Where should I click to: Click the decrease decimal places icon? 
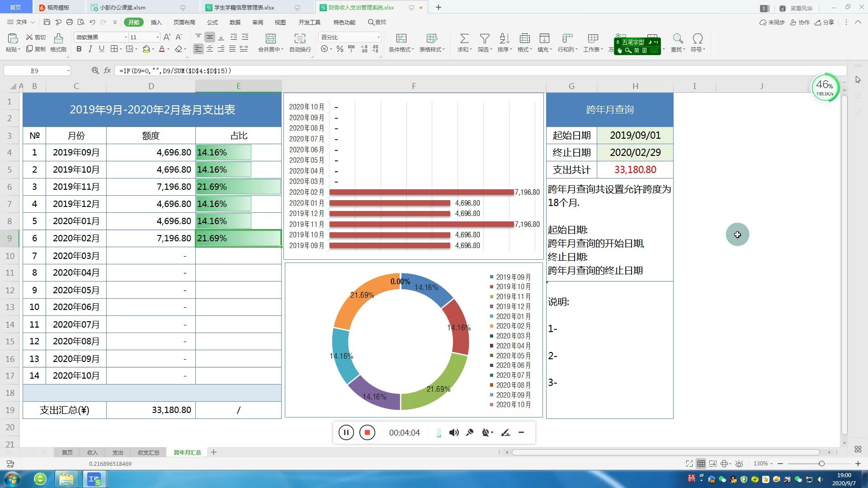(x=375, y=49)
